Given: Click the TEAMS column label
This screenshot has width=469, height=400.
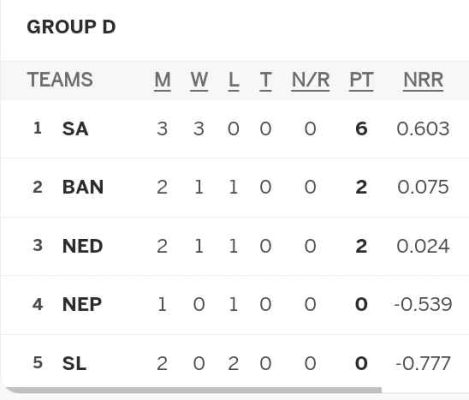Looking at the screenshot, I should (60, 80).
